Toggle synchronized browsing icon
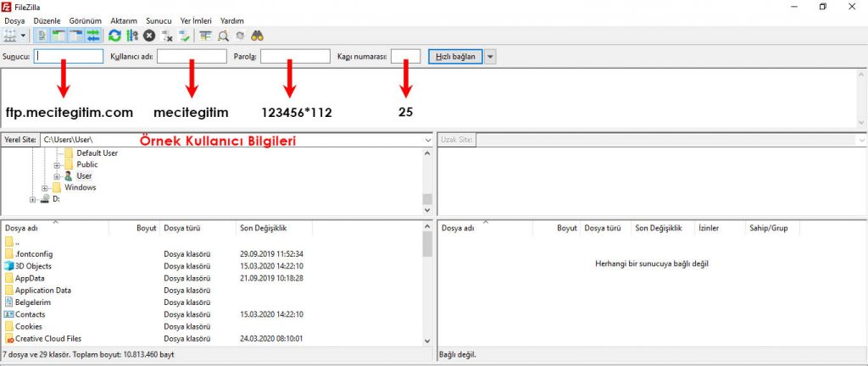868x366 pixels. tap(240, 36)
